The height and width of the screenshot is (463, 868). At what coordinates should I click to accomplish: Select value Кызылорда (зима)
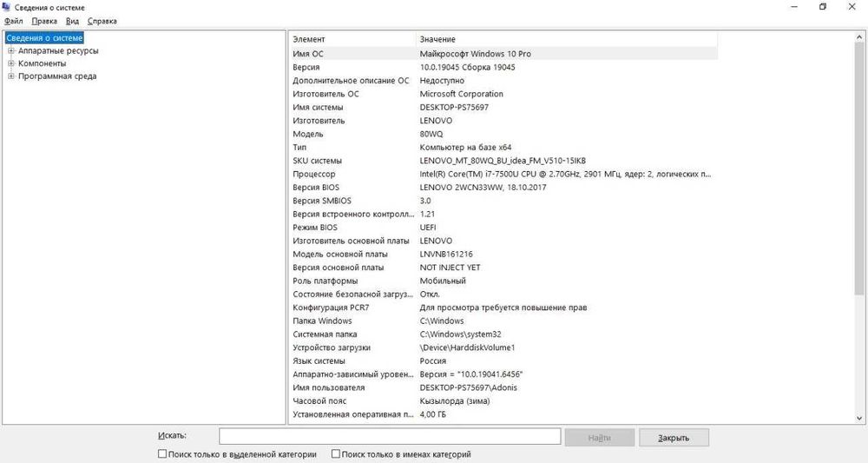(x=455, y=401)
